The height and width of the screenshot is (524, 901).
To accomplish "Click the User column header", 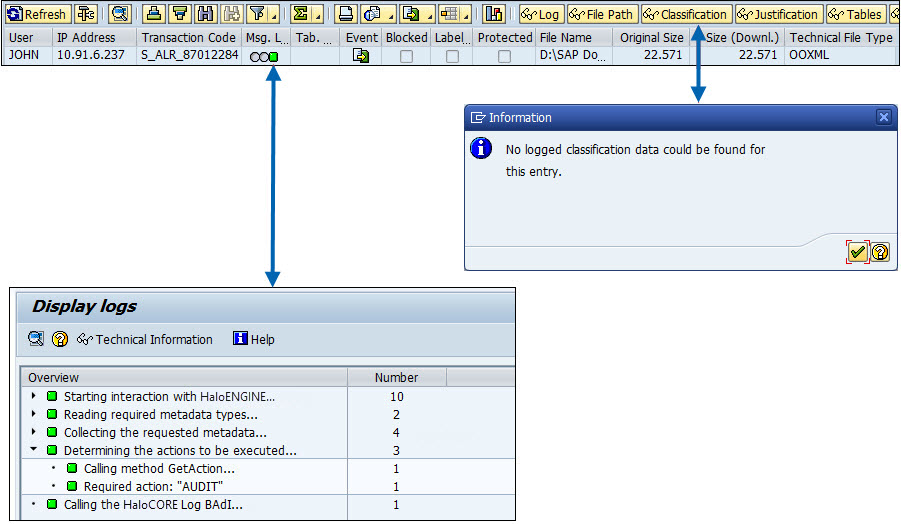I will click(27, 37).
